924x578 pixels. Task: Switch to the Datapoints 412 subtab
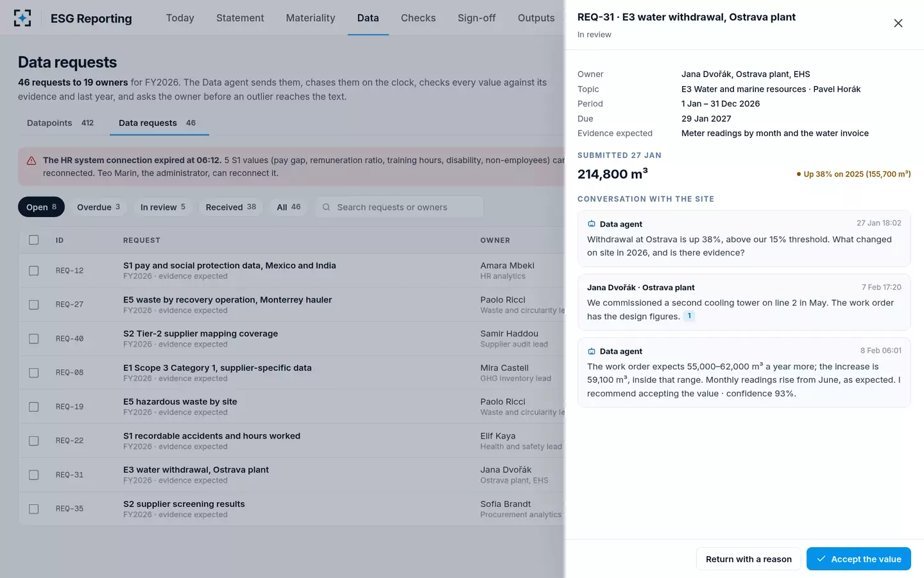pyautogui.click(x=60, y=123)
